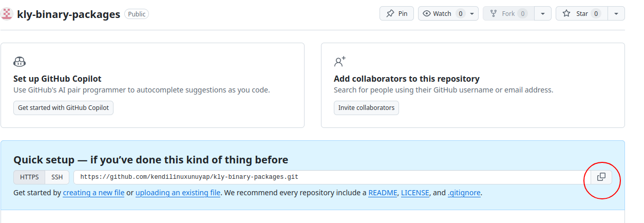This screenshot has width=644, height=223.
Task: Copy the repository URL to clipboard
Action: (601, 177)
